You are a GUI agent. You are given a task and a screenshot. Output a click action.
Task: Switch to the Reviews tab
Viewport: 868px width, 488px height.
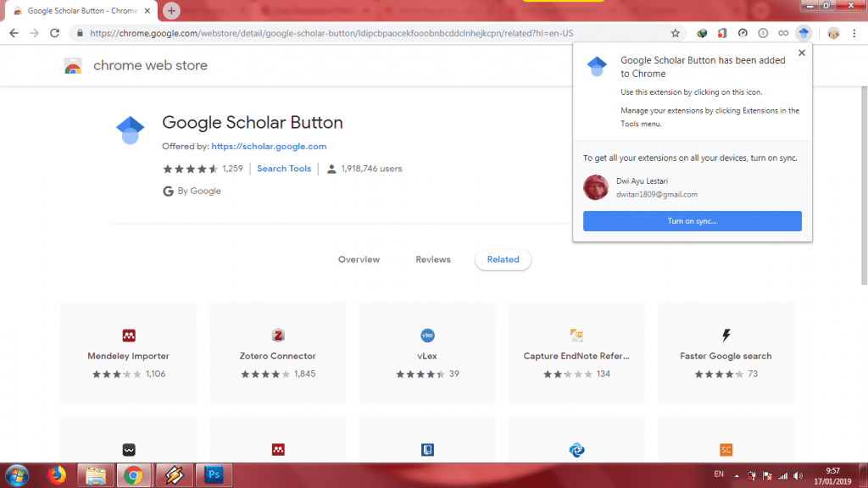433,259
